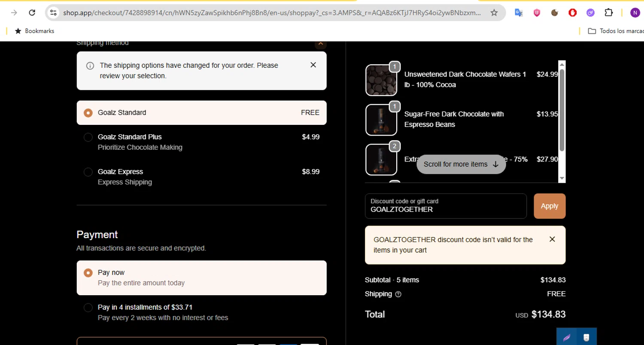This screenshot has height=345, width=644.
Task: Click the Extra dark chocolate 75% thumbnail
Action: [381, 160]
